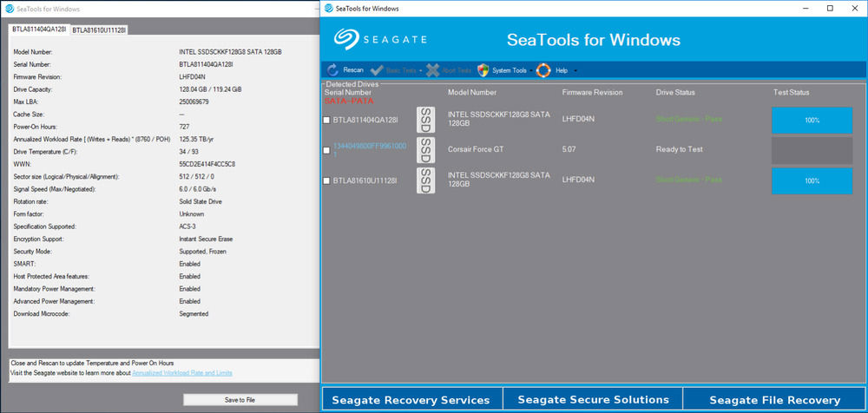Open Seagate Recovery Services
The height and width of the screenshot is (413, 868).
pyautogui.click(x=411, y=400)
